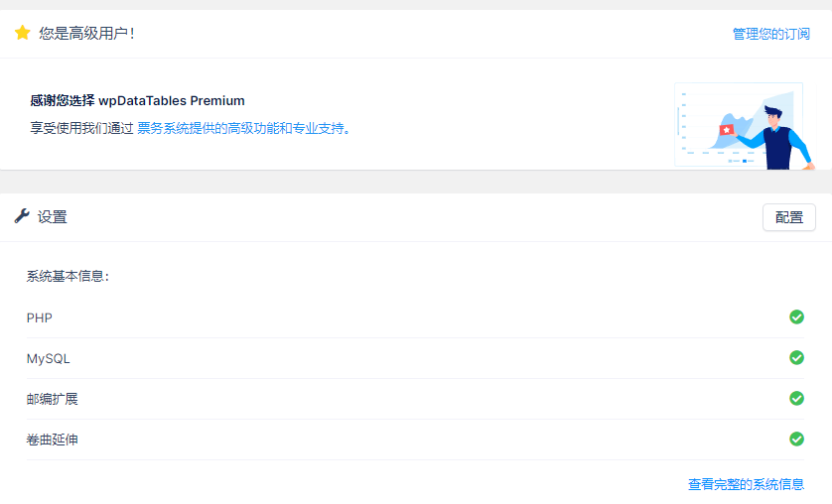The width and height of the screenshot is (832, 504).
Task: Open the 管理您的订阅 link
Action: [770, 34]
